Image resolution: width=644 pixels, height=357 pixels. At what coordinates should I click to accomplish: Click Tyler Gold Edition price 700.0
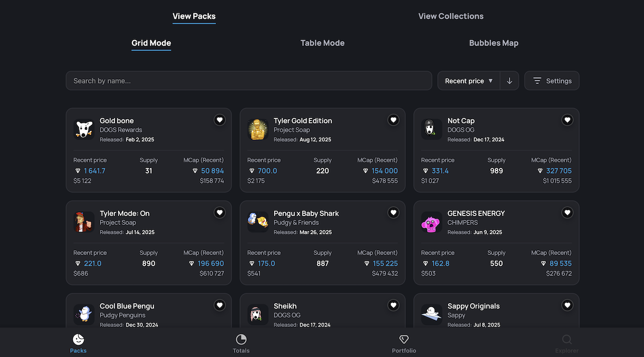267,171
